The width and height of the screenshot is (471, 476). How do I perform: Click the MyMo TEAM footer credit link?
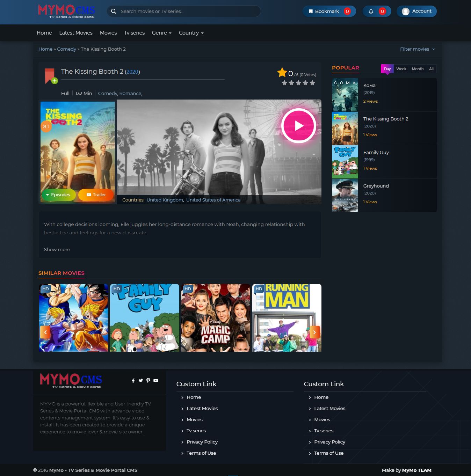pyautogui.click(x=416, y=470)
